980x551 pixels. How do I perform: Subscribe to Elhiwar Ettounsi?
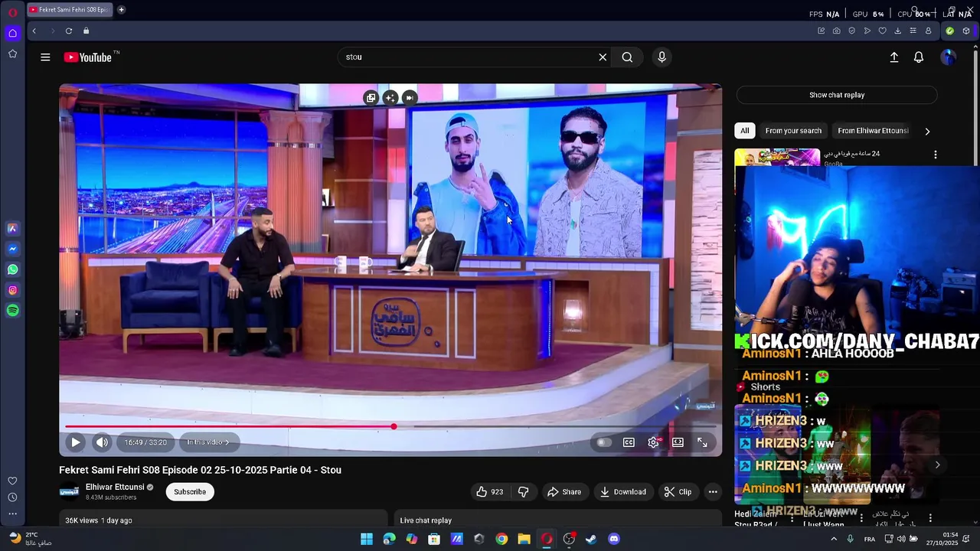click(190, 492)
